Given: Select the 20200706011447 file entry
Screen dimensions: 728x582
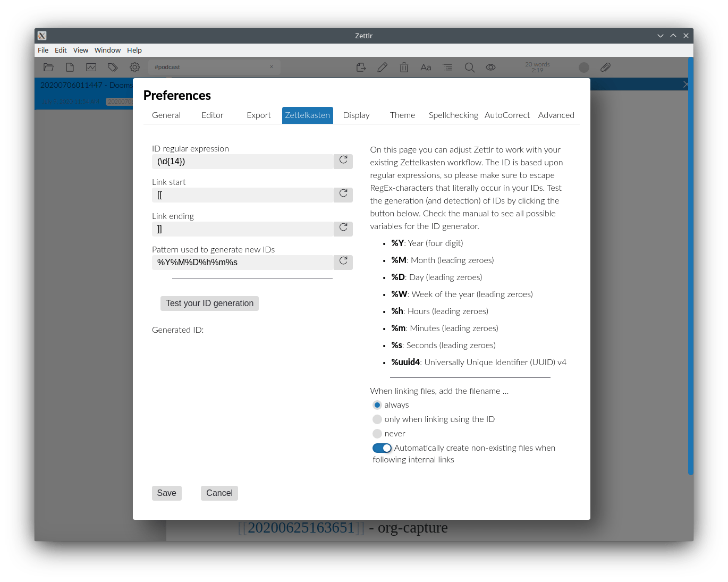Looking at the screenshot, I should 84,94.
